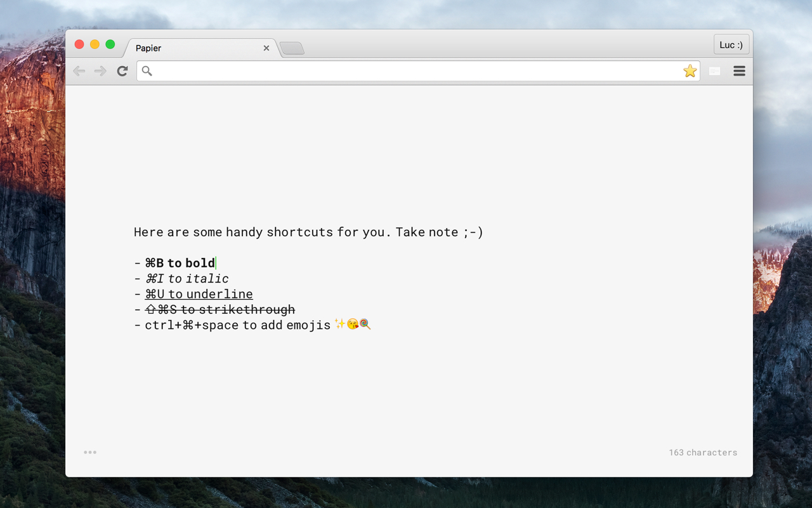Close the Papier tab
This screenshot has height=508, width=812.
pos(266,48)
